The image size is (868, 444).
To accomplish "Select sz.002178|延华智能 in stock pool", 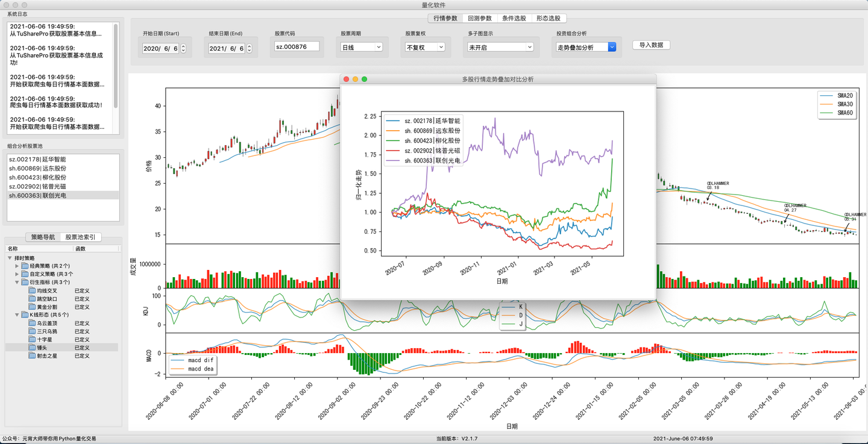I will click(63, 159).
